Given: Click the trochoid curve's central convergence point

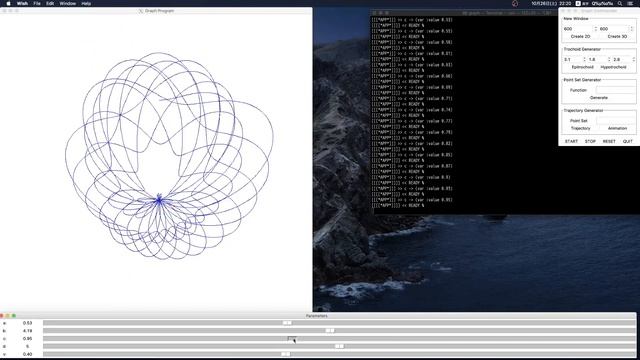Looking at the screenshot, I should click(x=159, y=200).
